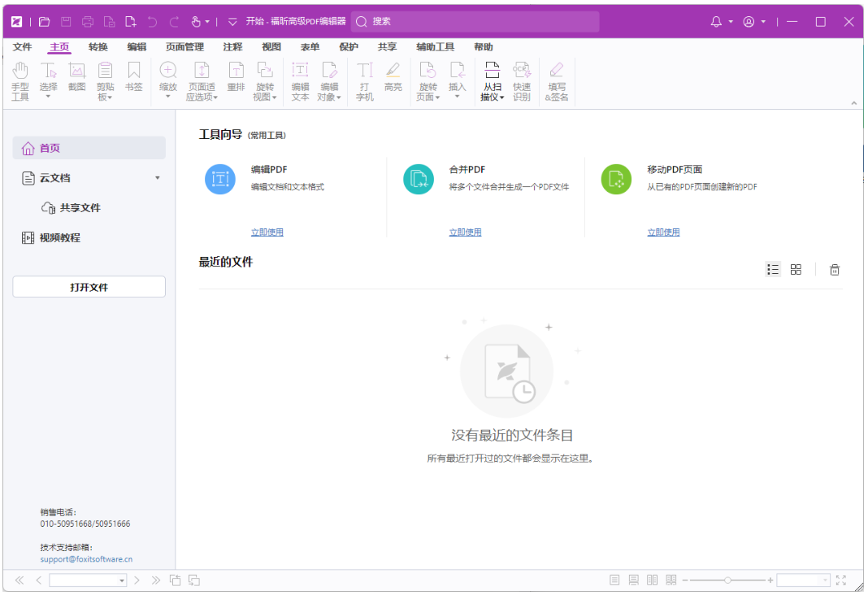Image resolution: width=868 pixels, height=595 pixels.
Task: Clear recent files with trash icon
Action: point(834,270)
